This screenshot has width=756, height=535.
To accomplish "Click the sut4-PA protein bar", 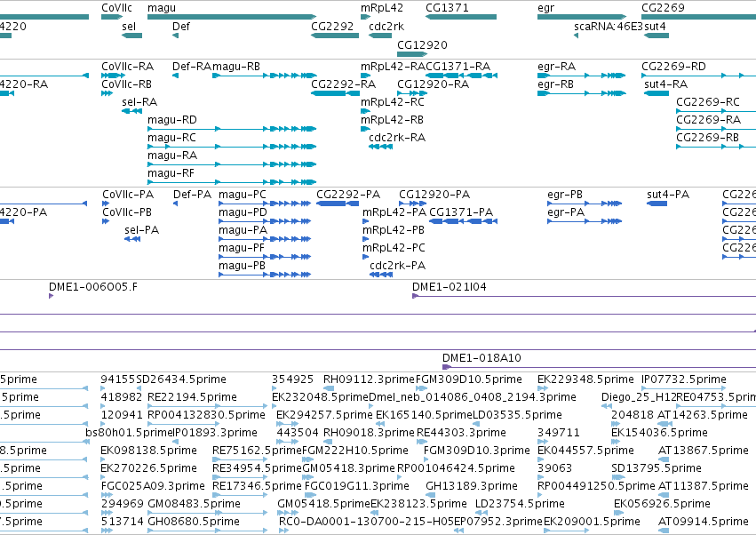I will click(657, 204).
